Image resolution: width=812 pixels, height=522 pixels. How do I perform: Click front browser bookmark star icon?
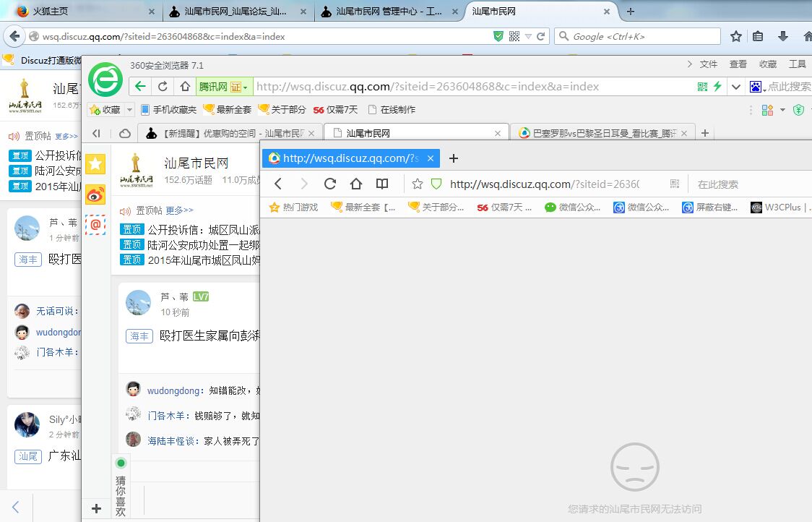coord(418,184)
